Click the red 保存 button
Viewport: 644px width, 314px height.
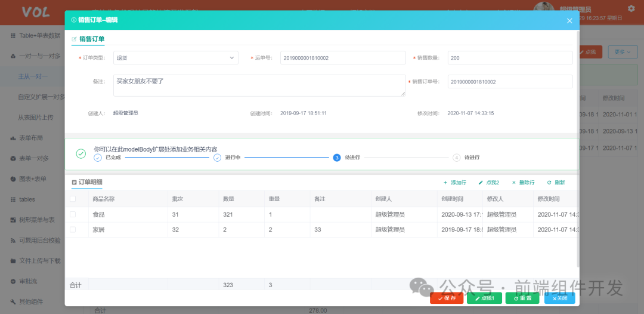[x=447, y=298]
